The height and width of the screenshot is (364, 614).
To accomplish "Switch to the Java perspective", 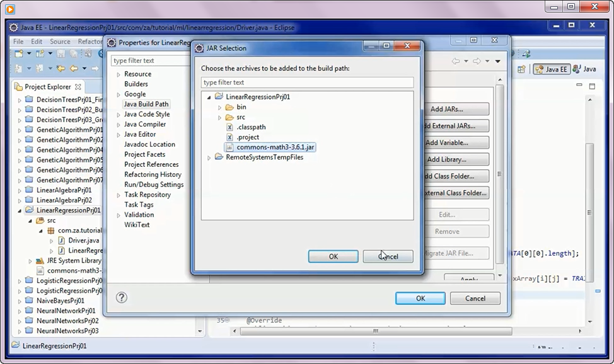I will pyautogui.click(x=584, y=69).
